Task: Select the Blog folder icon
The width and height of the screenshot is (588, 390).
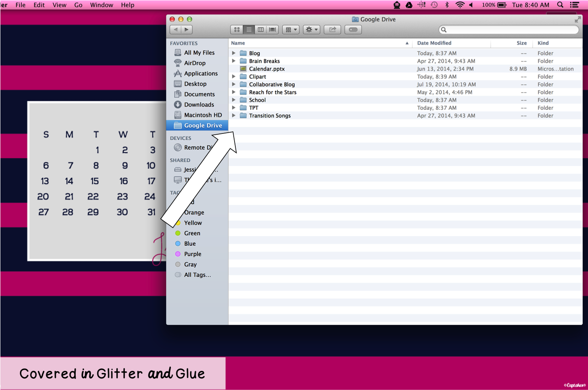Action: (x=243, y=53)
